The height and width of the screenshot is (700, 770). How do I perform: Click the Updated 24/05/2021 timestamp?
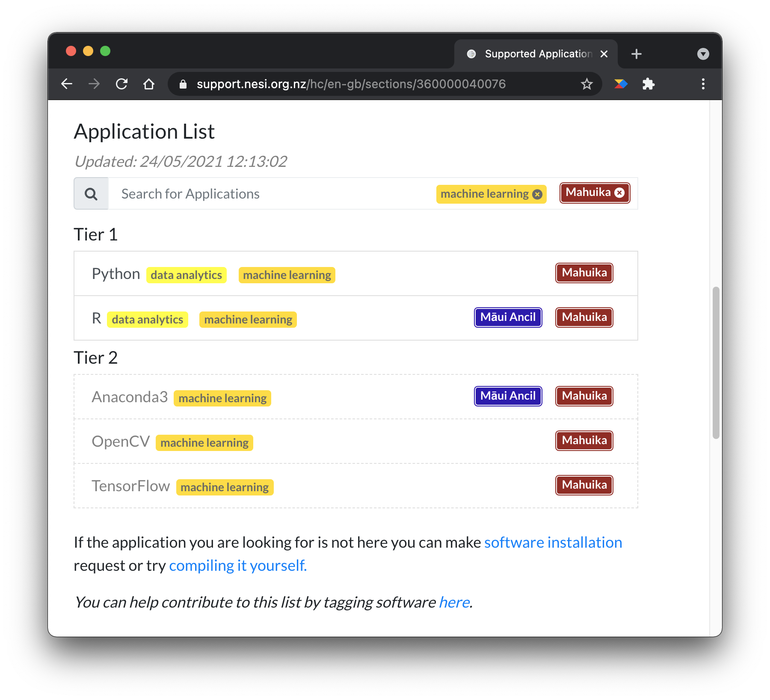[181, 162]
